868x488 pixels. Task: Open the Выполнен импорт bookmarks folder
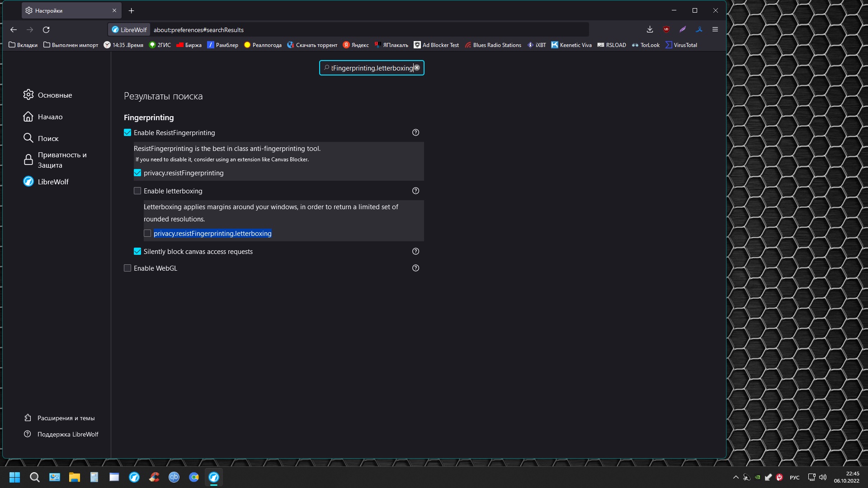tap(71, 45)
